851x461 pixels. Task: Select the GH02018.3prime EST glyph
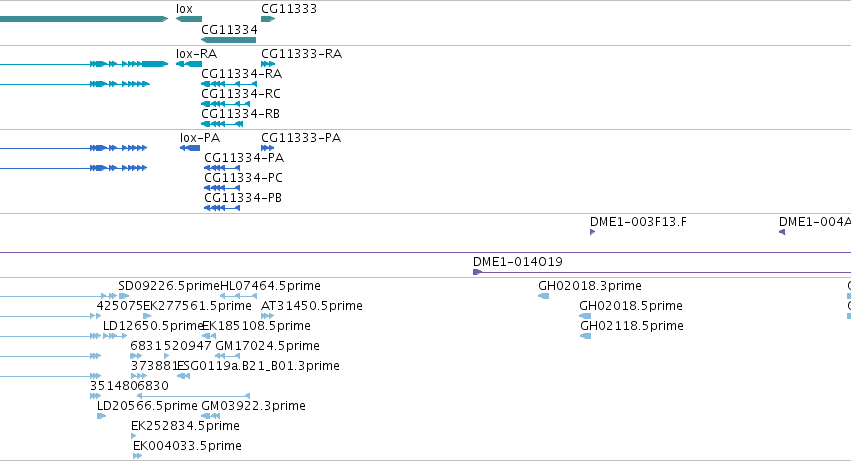click(543, 296)
